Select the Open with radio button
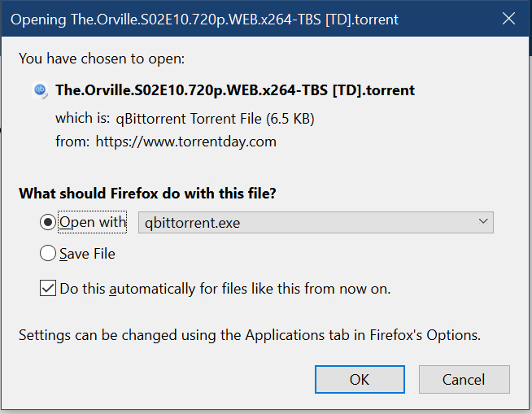532x414 pixels. click(x=48, y=222)
